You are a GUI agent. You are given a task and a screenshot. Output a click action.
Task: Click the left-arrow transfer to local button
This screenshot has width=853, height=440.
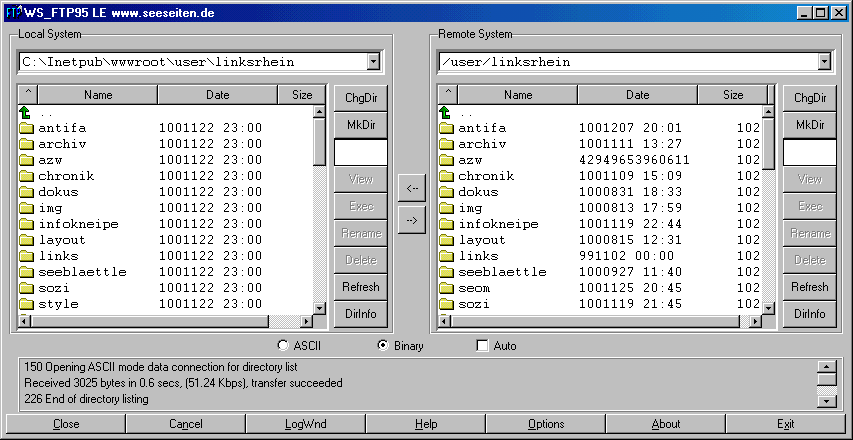(412, 187)
